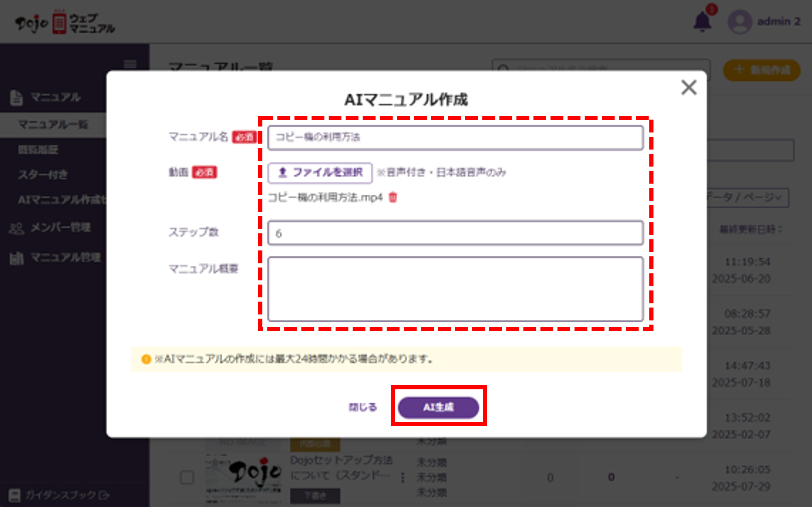
Task: Click the ステップ数 input field
Action: 455,233
